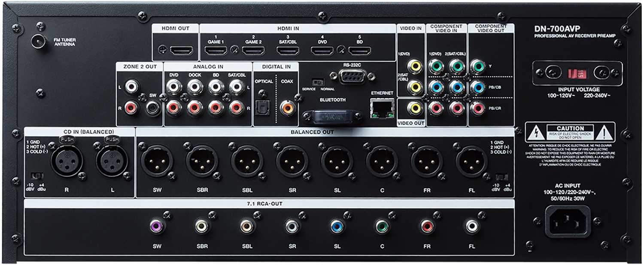Click the blue SL RCA-Out jack
The height and width of the screenshot is (265, 644).
pyautogui.click(x=337, y=226)
